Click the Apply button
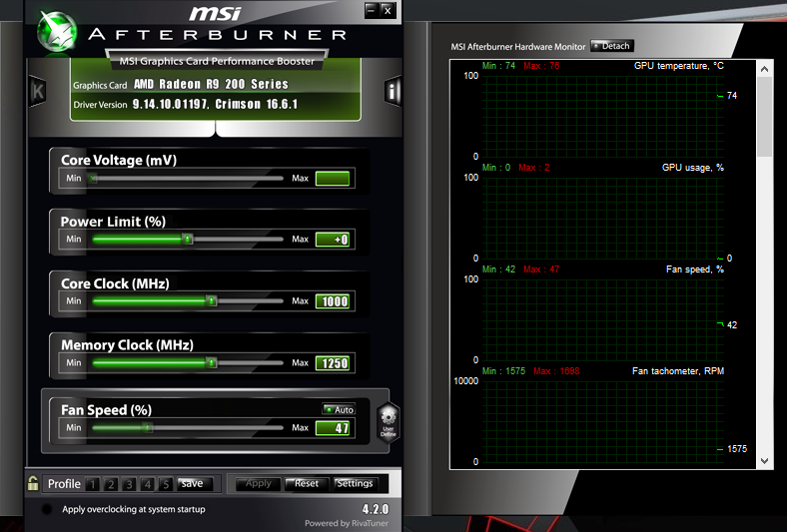This screenshot has height=532, width=787. pyautogui.click(x=258, y=483)
